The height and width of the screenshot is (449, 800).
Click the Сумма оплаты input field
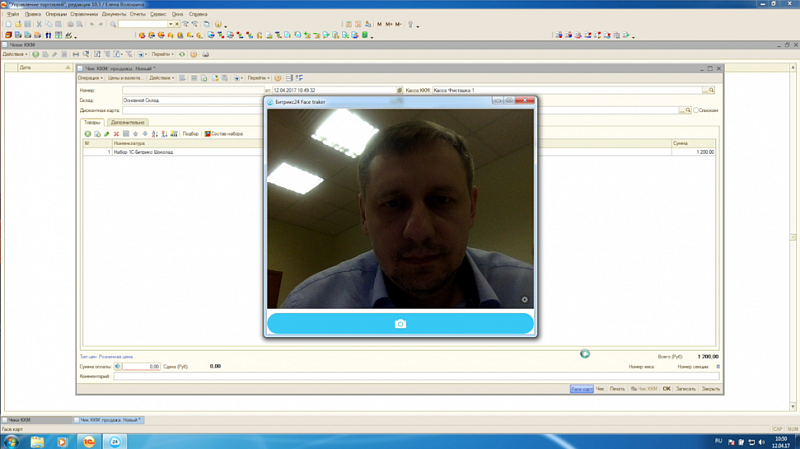pyautogui.click(x=141, y=366)
